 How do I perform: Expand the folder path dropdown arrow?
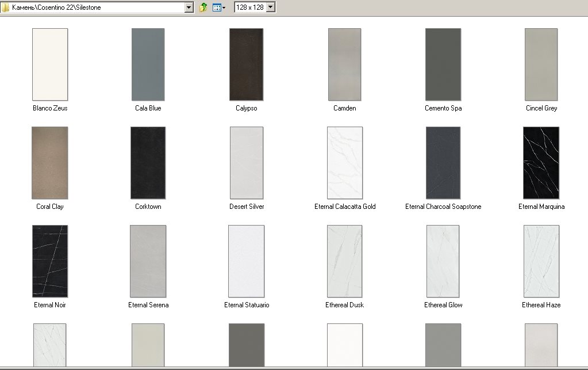tap(189, 7)
